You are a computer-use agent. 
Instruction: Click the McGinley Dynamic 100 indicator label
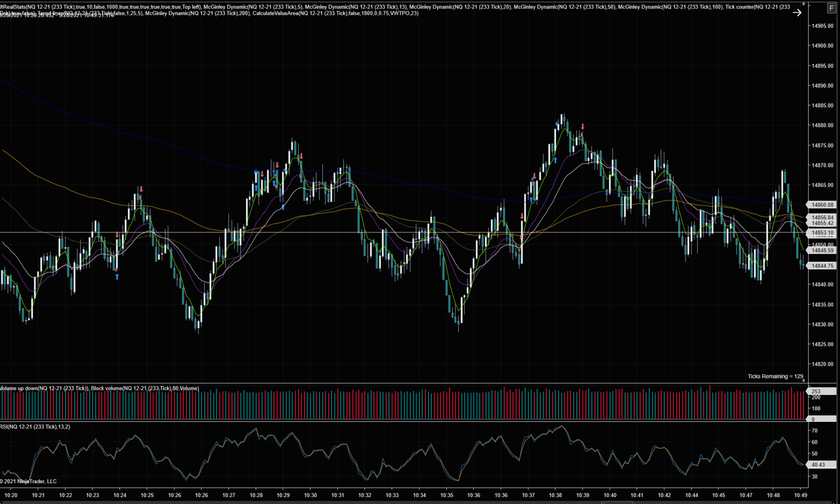670,7
